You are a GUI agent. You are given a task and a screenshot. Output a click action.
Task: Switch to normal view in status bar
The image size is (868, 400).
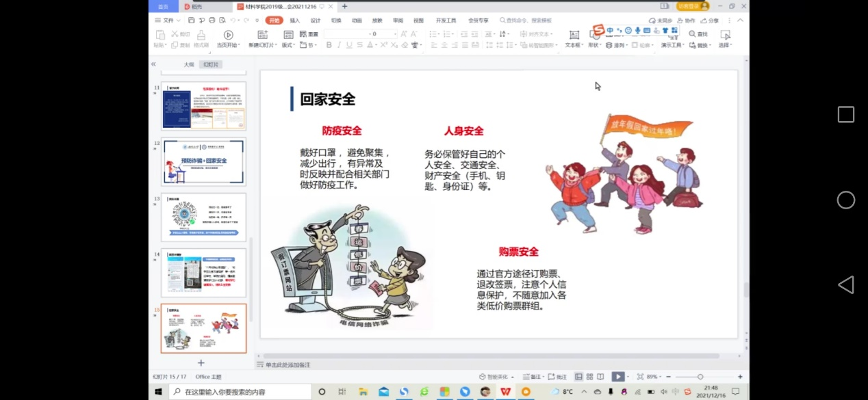[x=579, y=377]
